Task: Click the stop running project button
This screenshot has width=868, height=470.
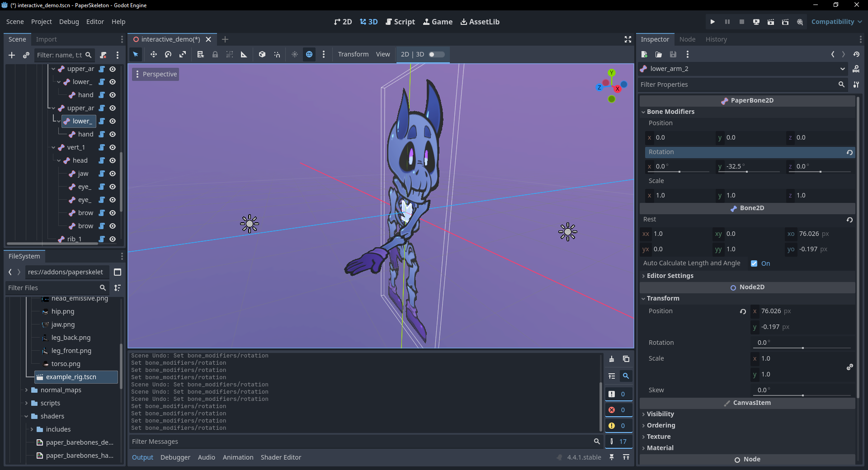Action: pyautogui.click(x=742, y=22)
